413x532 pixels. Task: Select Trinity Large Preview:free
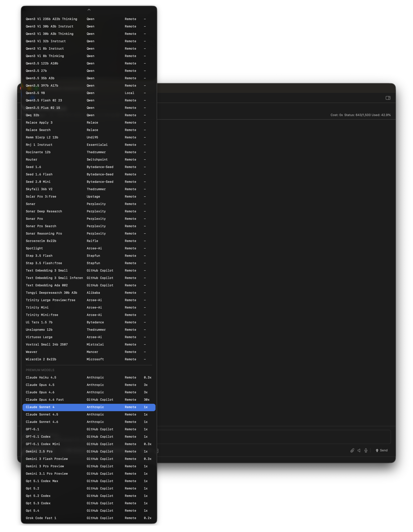coord(89,300)
